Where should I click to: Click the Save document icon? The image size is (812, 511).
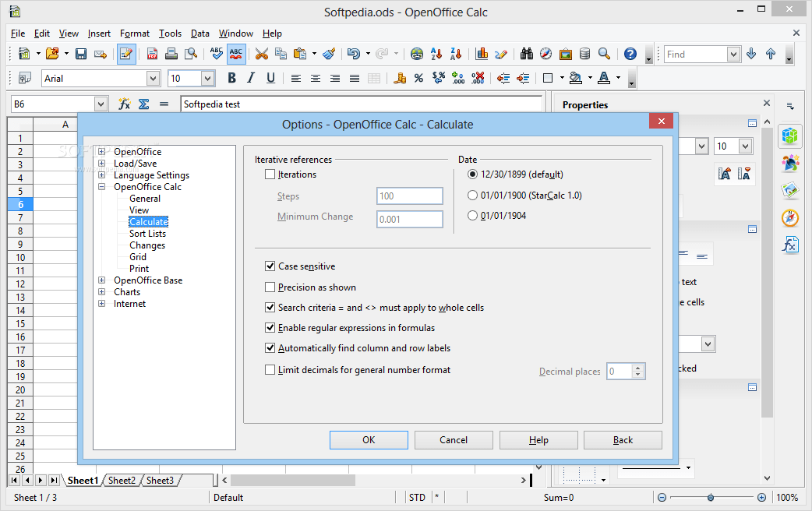click(x=81, y=54)
